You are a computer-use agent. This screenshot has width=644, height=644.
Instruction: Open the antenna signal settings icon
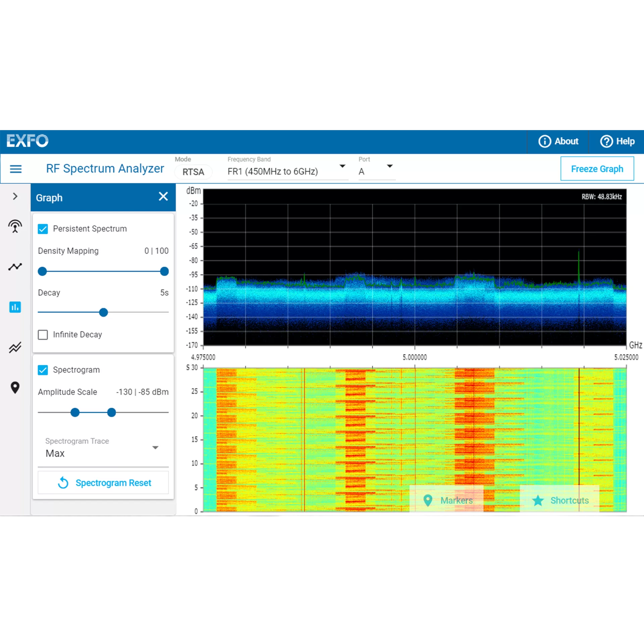(x=15, y=226)
